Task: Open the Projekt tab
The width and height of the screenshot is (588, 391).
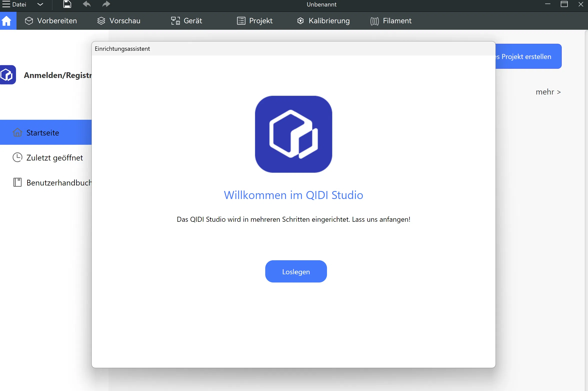Action: click(x=255, y=21)
